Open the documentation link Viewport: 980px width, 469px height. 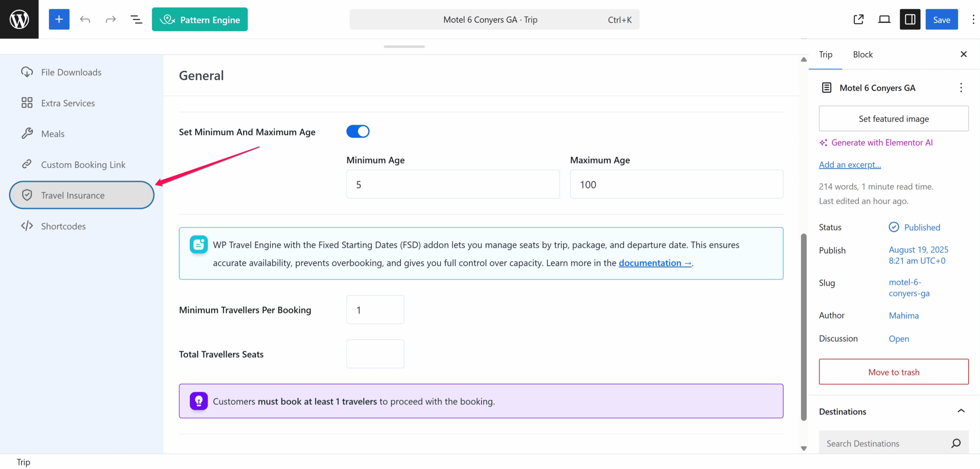[x=655, y=263]
